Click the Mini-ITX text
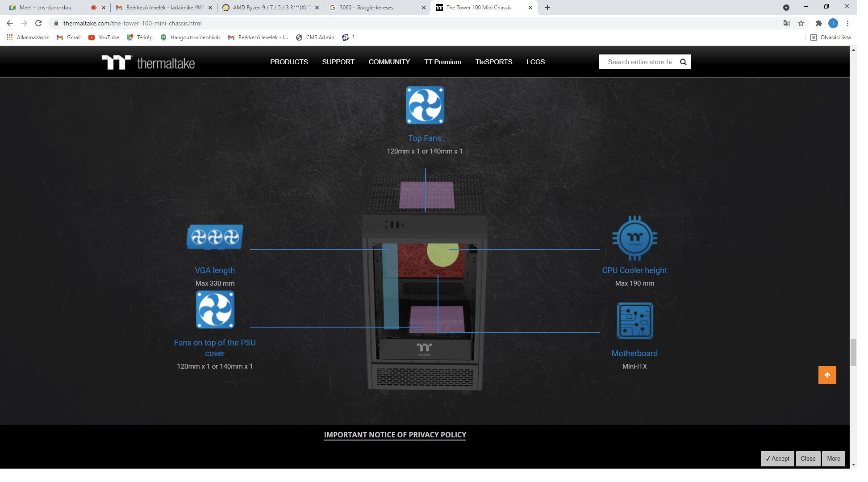The height and width of the screenshot is (482, 868). coord(634,366)
